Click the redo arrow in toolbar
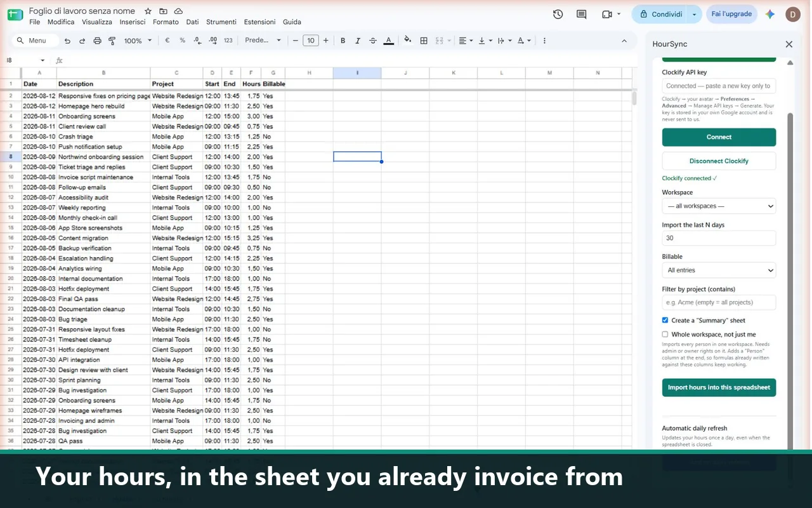 [x=82, y=41]
